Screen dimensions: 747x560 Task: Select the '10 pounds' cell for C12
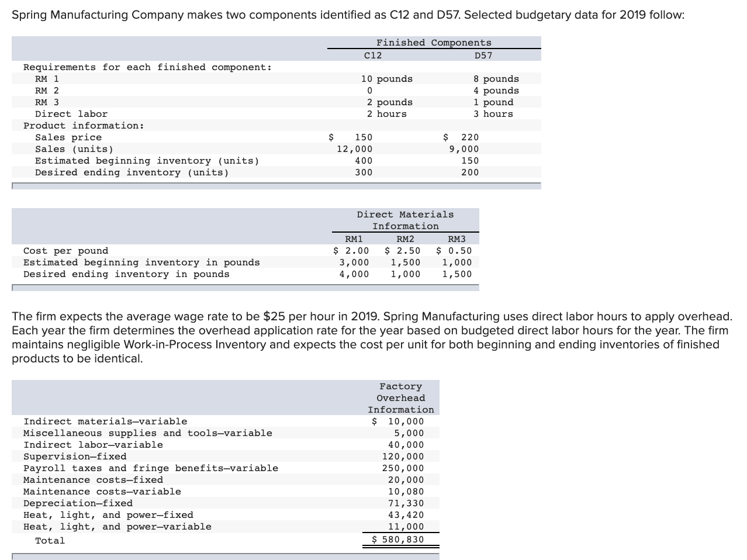pos(386,79)
